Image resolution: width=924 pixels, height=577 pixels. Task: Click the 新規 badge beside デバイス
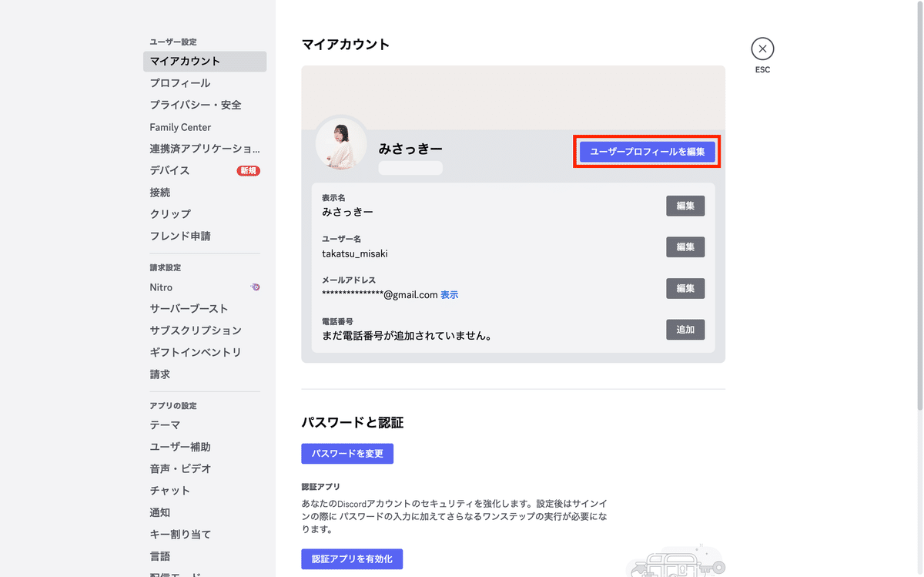click(248, 171)
